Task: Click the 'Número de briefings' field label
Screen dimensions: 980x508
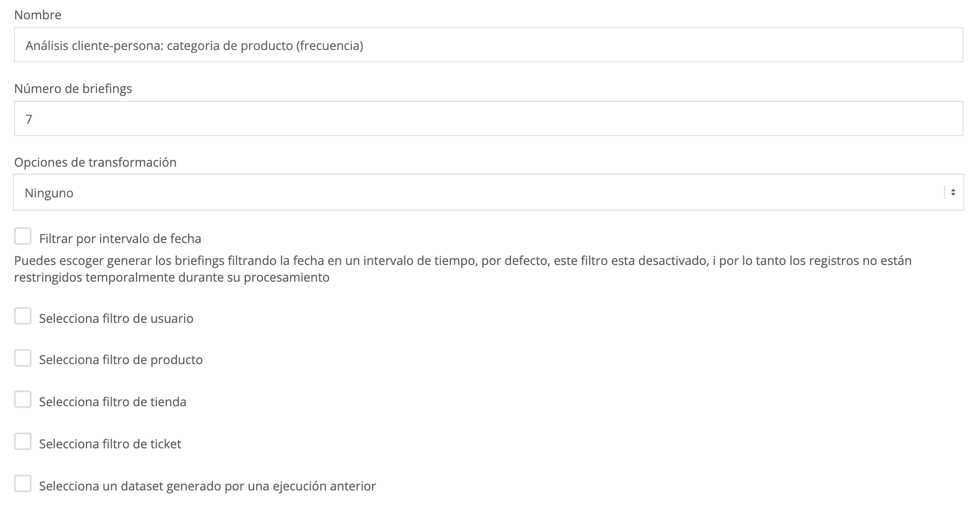Action: pos(73,89)
